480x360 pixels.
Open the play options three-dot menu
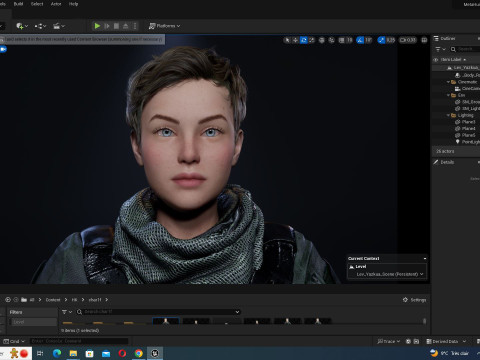[135, 26]
